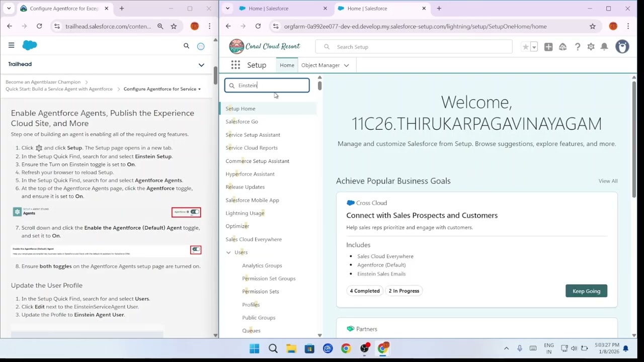
Task: Open File Explorer from the taskbar
Action: coord(291,348)
